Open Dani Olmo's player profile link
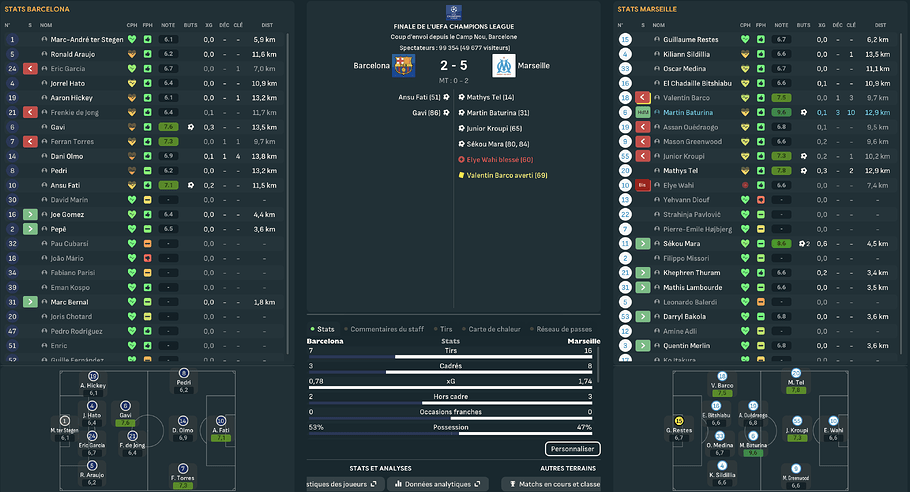910x492 pixels. [67, 156]
